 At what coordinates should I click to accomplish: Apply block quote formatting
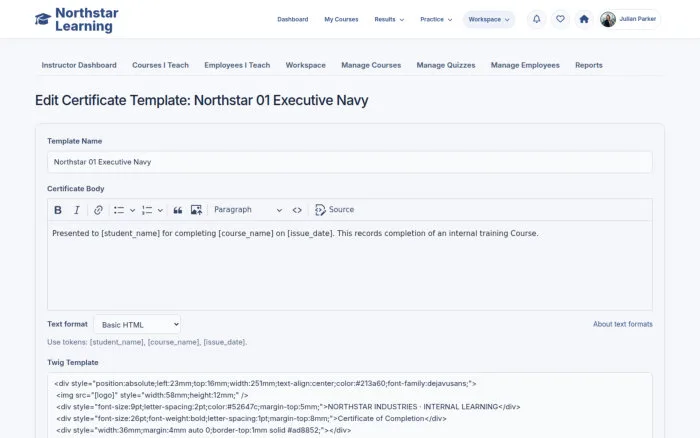pyautogui.click(x=178, y=210)
